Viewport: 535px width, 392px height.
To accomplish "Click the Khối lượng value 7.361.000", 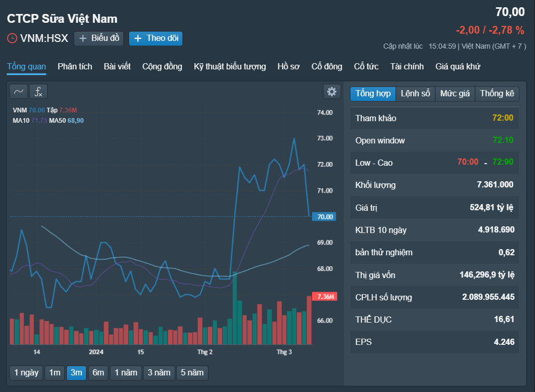I will 495,185.
